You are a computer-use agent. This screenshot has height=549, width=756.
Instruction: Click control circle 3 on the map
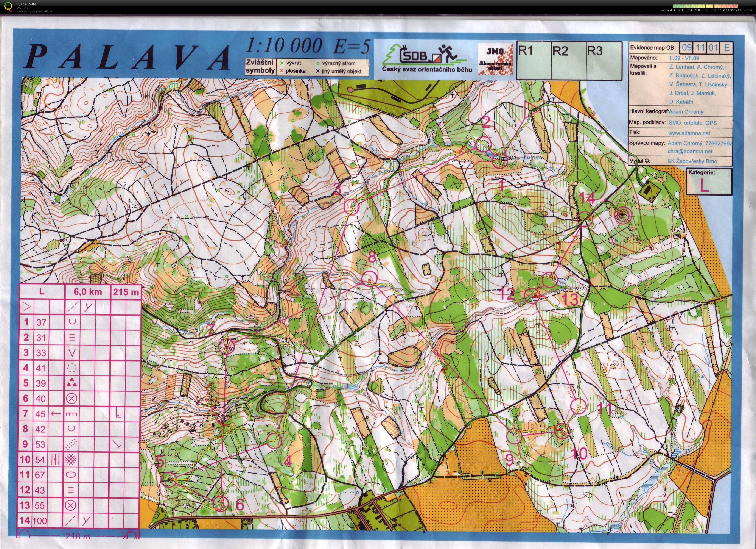[x=351, y=206]
